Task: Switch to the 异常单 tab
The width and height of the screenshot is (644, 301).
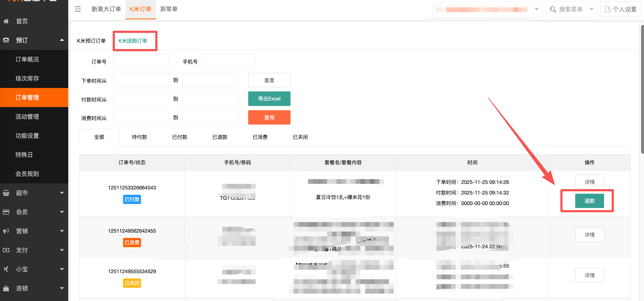Action: (169, 9)
